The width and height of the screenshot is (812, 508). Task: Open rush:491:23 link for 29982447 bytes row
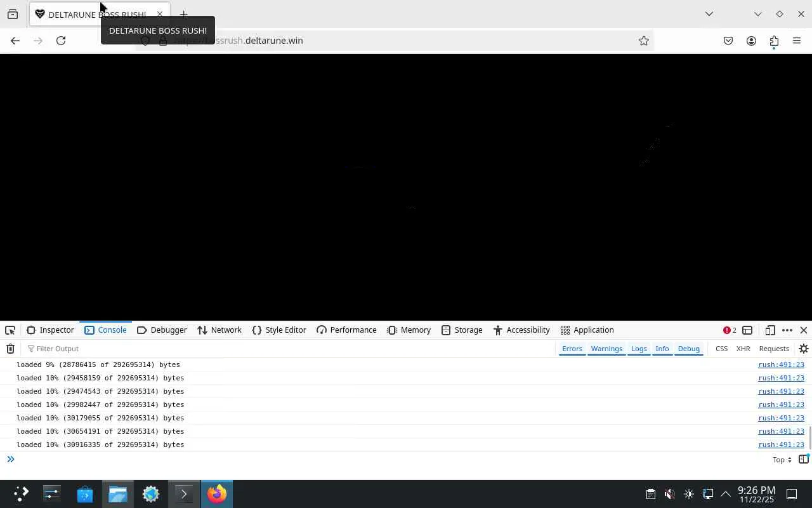coord(781,404)
